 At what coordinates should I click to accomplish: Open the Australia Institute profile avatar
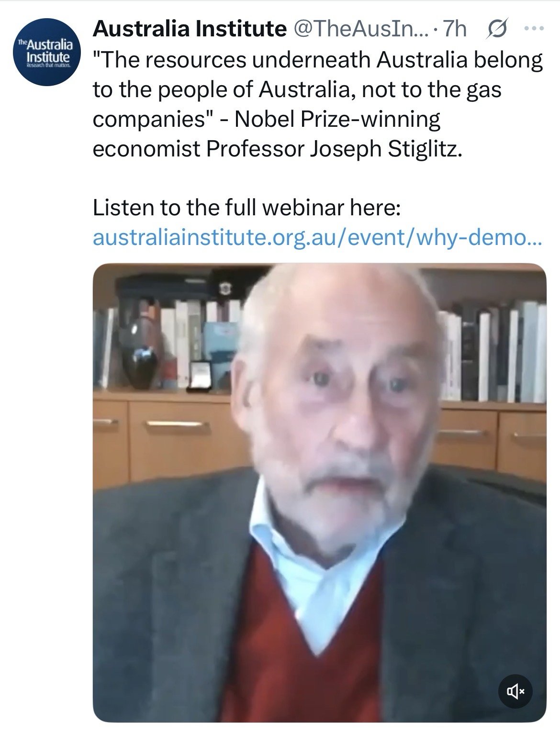point(44,52)
